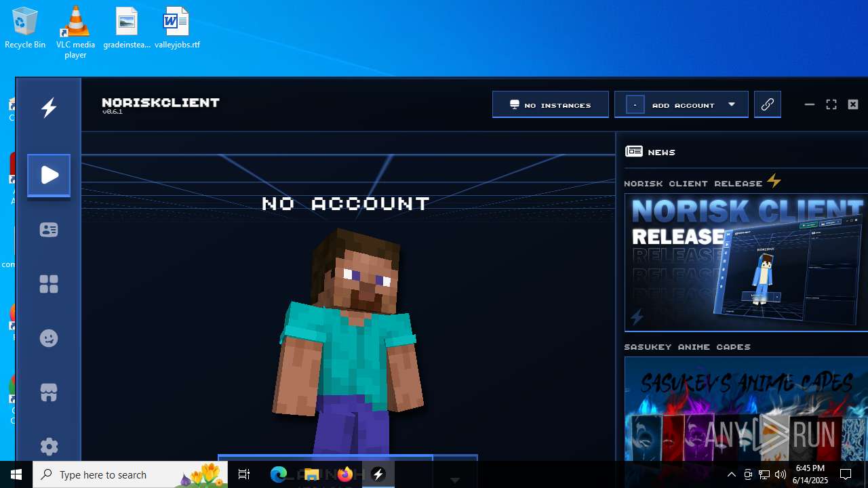Select VLC media player desktop shortcut
868x488 pixels.
(x=75, y=32)
